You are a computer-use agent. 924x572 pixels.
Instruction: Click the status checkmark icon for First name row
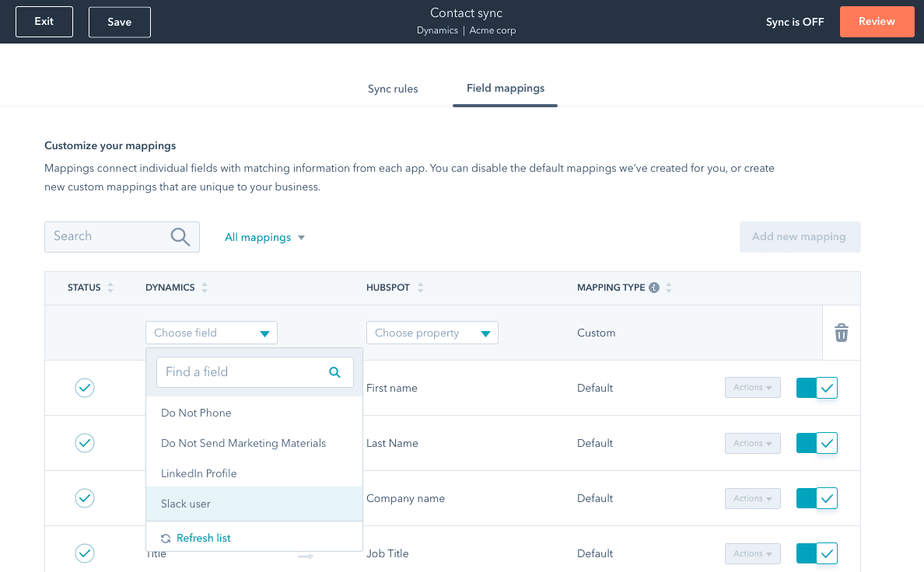pyautogui.click(x=85, y=388)
